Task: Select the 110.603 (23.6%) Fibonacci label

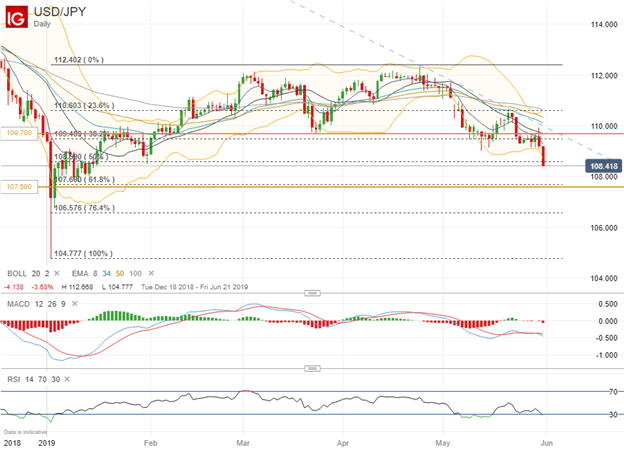Action: 84,105
